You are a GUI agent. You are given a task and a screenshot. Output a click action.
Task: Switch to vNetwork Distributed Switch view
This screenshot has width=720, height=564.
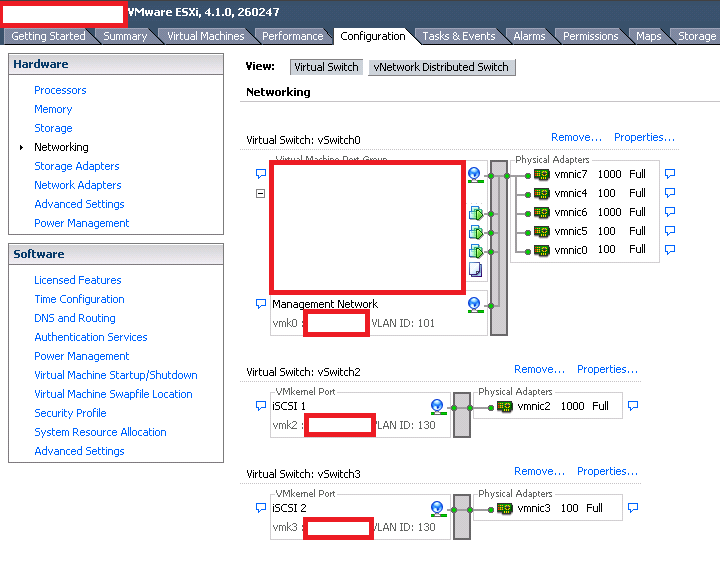point(442,67)
